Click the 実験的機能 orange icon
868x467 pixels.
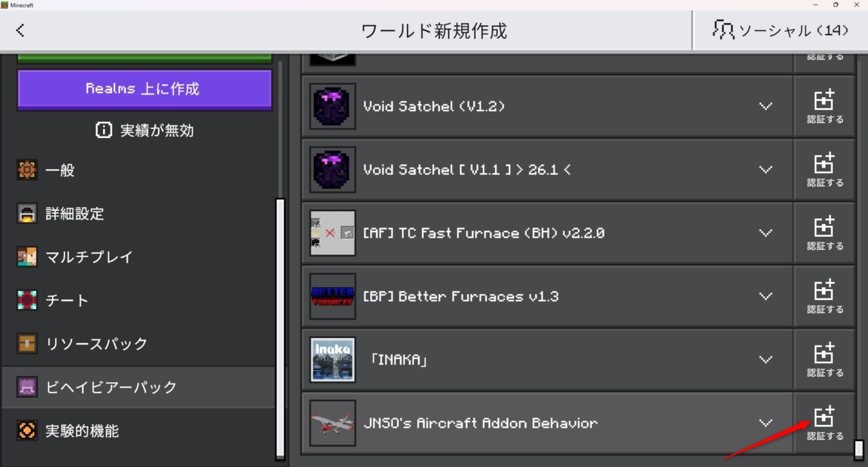[x=27, y=431]
